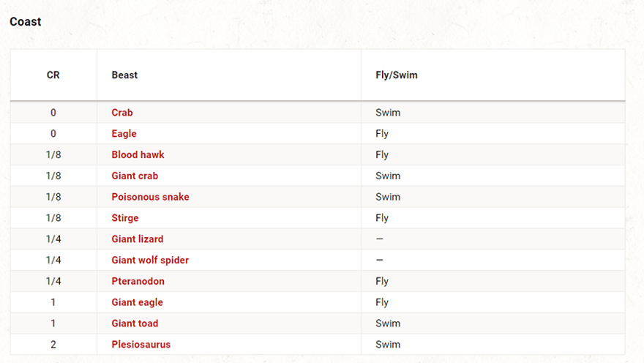The height and width of the screenshot is (363, 644).
Task: Click the dash cell in Giant lizard row
Action: 380,239
